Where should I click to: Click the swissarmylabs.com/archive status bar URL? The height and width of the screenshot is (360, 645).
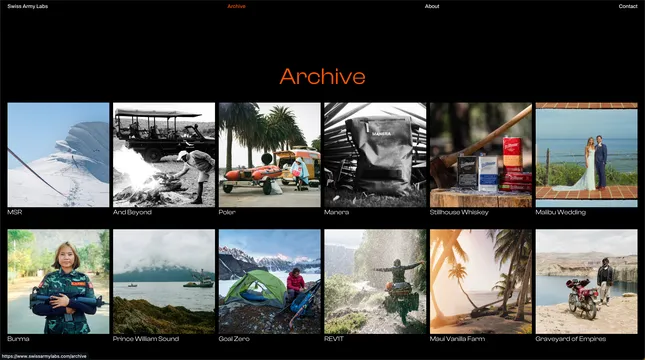[44, 356]
